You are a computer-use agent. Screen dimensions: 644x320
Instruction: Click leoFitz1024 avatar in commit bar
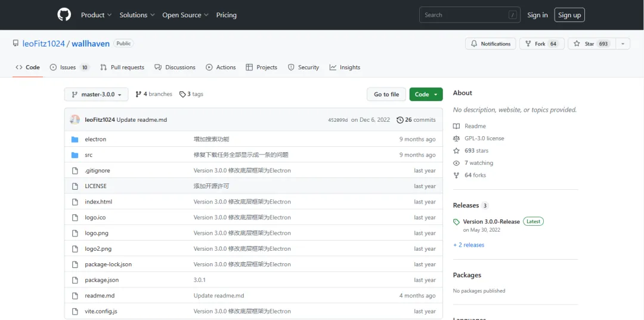pos(75,119)
